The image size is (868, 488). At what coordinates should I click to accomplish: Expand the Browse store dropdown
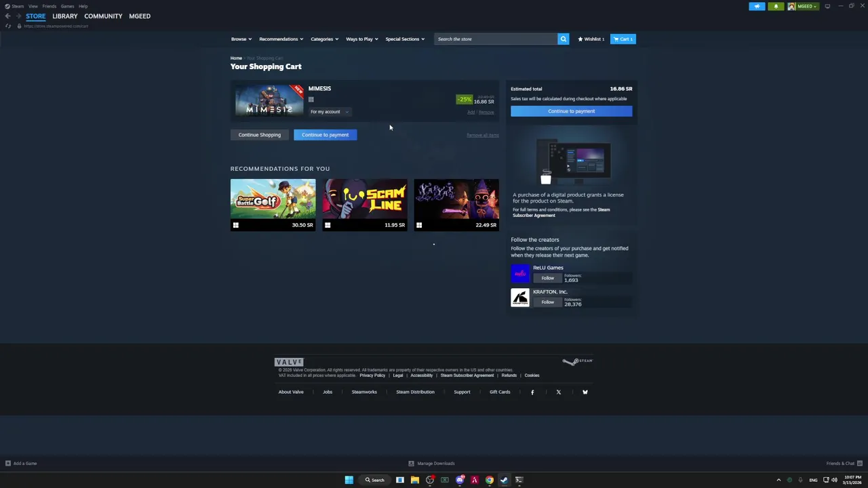point(241,39)
